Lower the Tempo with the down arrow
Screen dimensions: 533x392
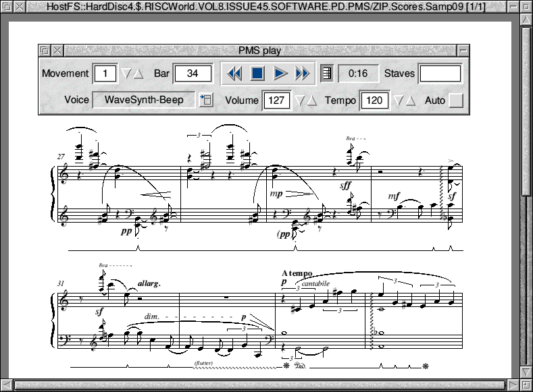[x=398, y=101]
